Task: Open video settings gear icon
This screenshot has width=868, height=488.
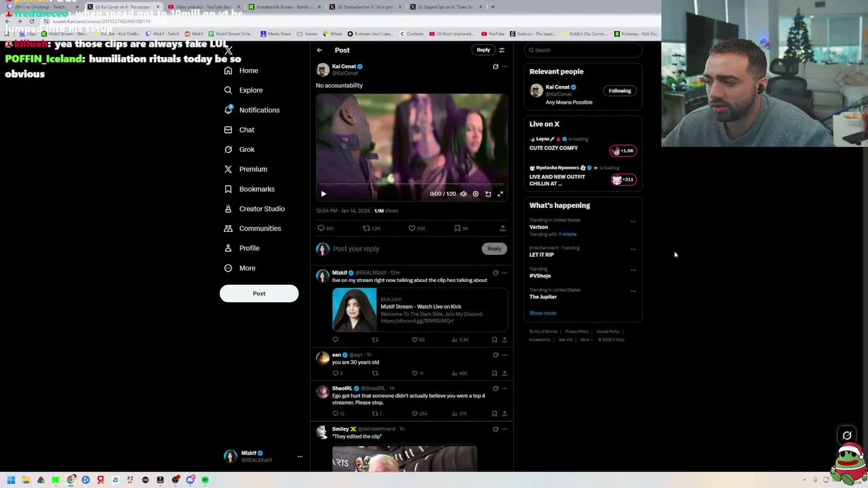Action: (475, 194)
